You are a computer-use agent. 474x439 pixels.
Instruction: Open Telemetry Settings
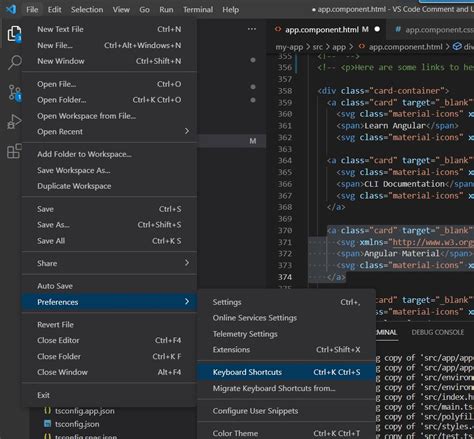coord(286,334)
